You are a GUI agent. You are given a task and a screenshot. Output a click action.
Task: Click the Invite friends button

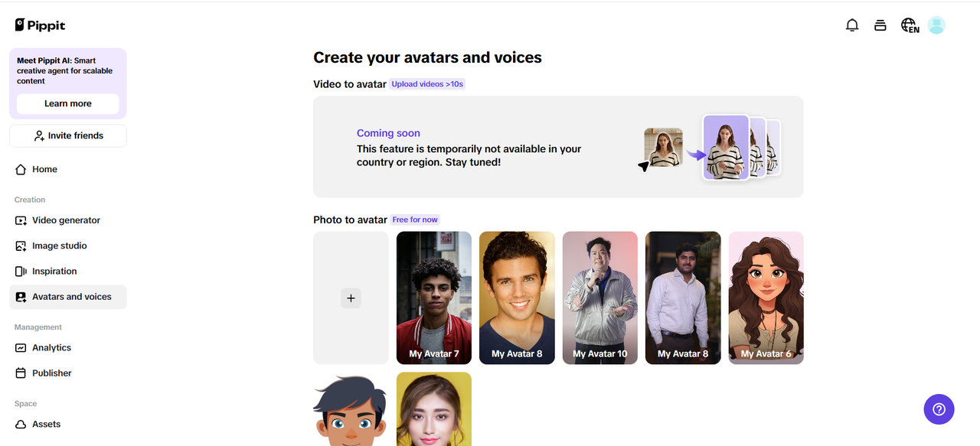tap(67, 135)
